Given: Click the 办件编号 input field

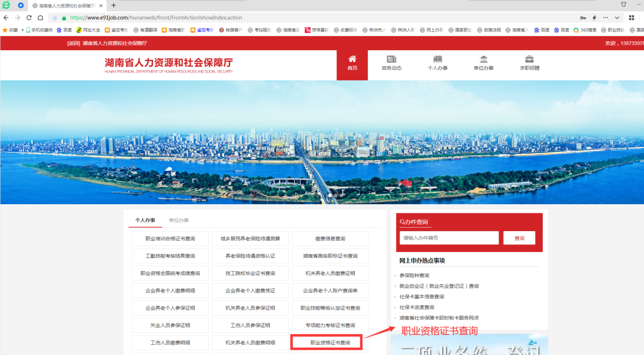Looking at the screenshot, I should [x=449, y=238].
